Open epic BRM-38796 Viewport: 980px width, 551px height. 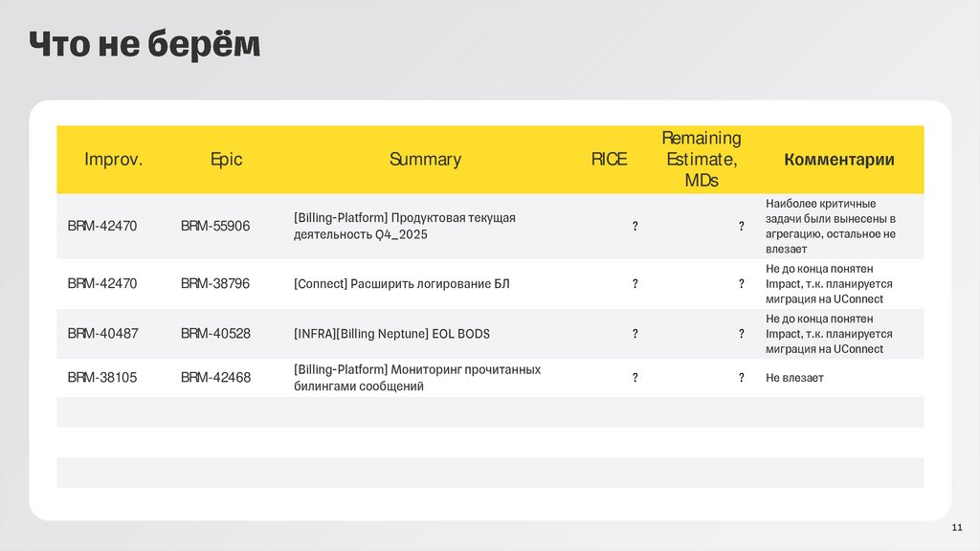click(215, 284)
